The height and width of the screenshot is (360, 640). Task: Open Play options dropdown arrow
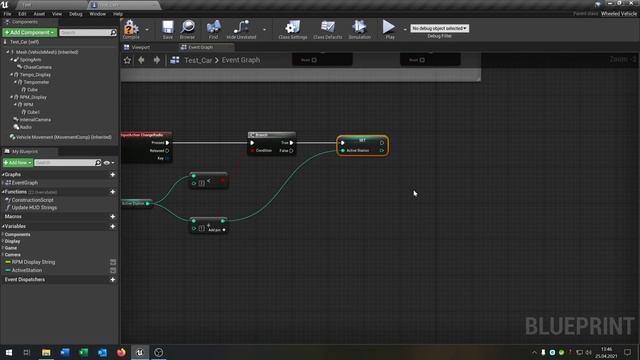(x=405, y=29)
